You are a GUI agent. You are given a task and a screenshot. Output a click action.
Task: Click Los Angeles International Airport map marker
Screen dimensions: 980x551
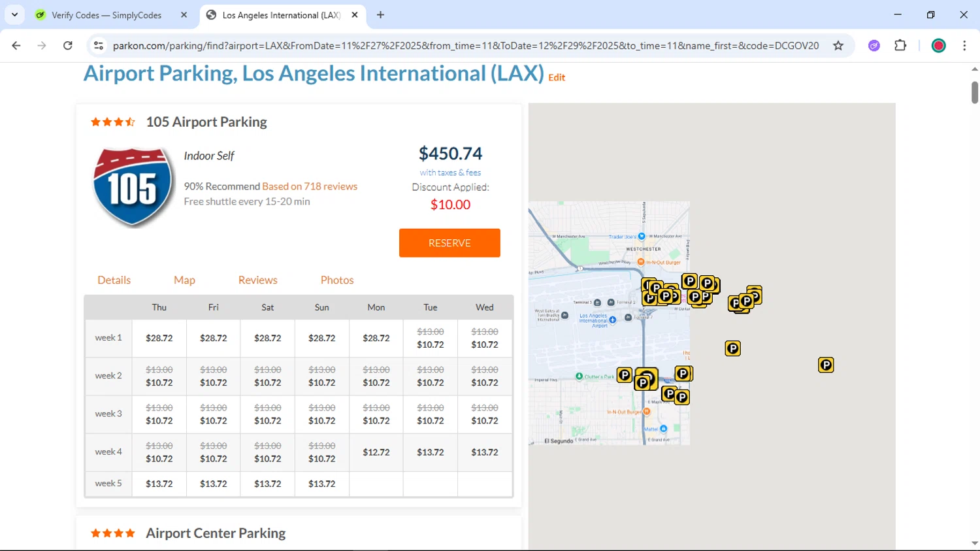[613, 320]
